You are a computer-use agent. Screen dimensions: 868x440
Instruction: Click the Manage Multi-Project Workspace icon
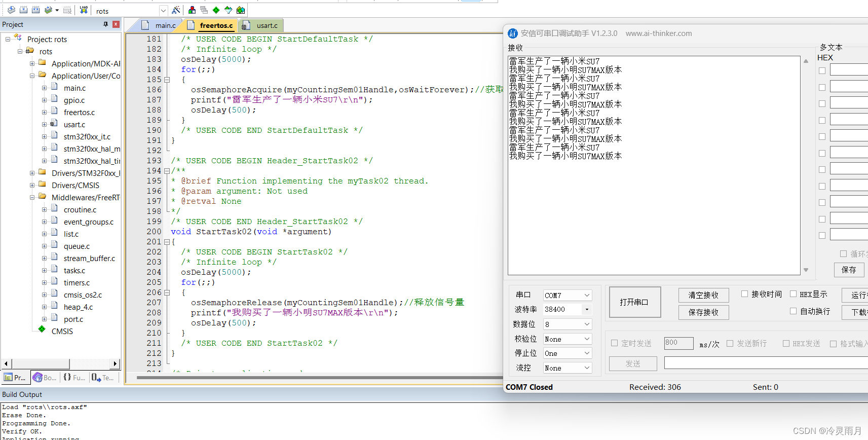click(x=204, y=10)
